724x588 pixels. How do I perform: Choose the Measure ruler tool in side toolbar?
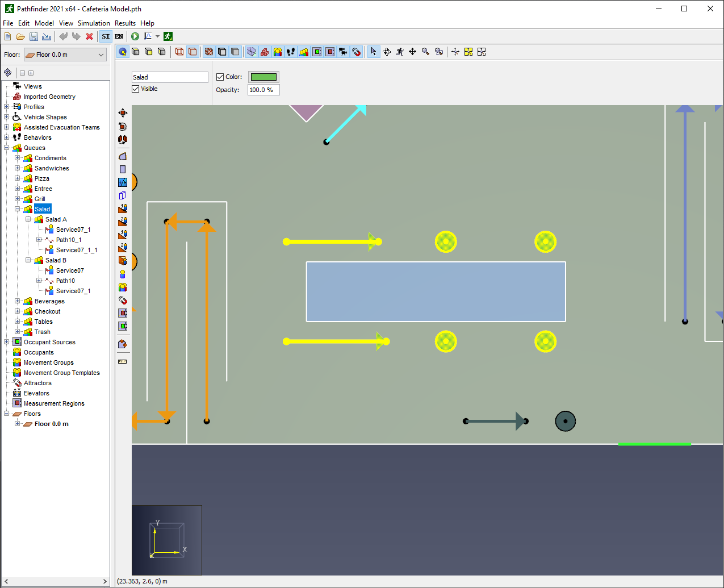pos(123,361)
